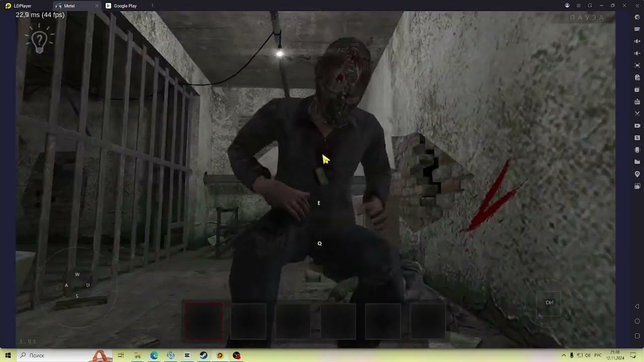
Task: Open the virtual location pin icon
Action: [637, 174]
